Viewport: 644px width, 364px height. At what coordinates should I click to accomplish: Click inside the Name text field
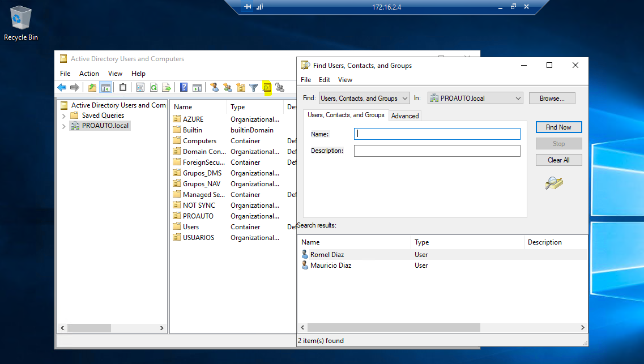pos(437,134)
